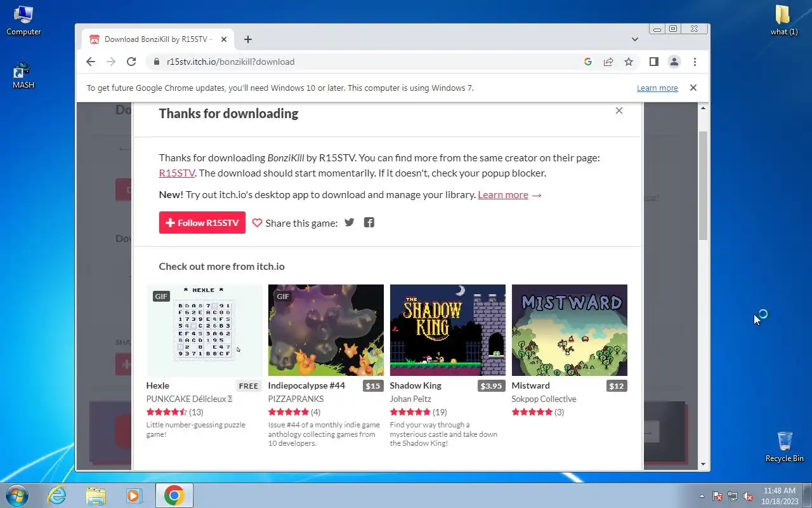This screenshot has height=508, width=812.
Task: Open the Indiepocalypse #44 thumbnail
Action: click(x=326, y=330)
